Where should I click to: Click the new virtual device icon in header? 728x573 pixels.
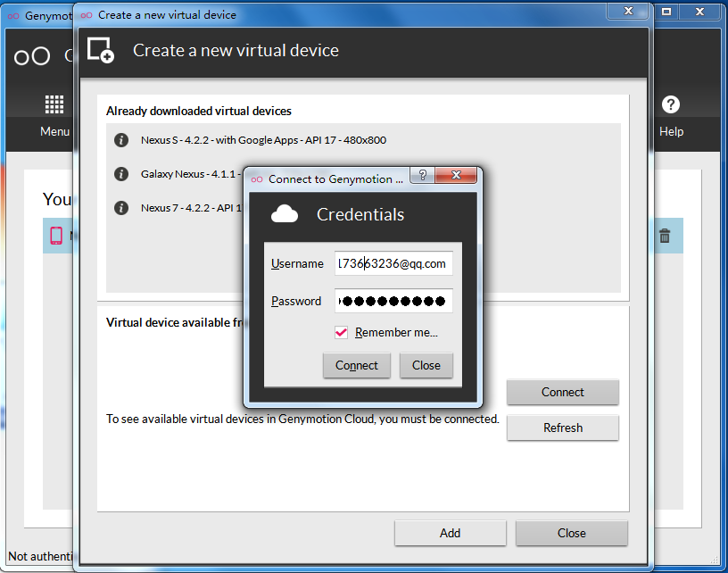click(x=101, y=50)
